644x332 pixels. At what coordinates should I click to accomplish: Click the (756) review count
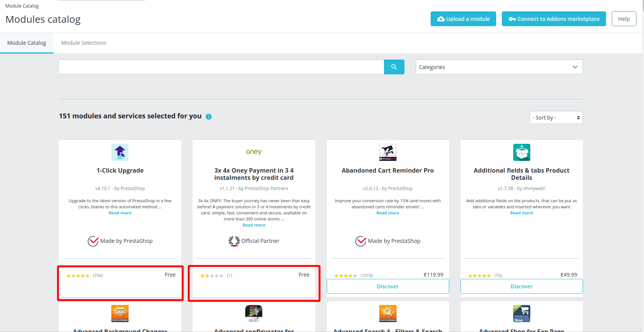[x=98, y=276]
